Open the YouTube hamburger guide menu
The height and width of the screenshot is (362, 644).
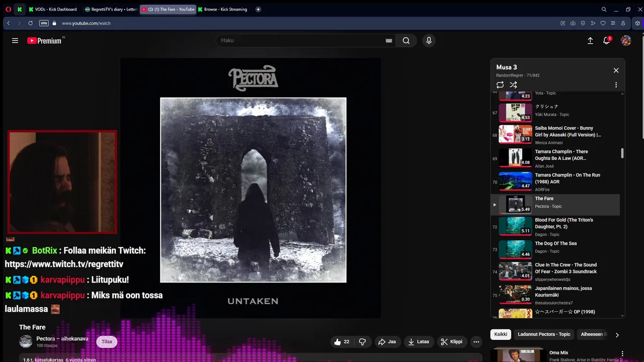tap(15, 41)
